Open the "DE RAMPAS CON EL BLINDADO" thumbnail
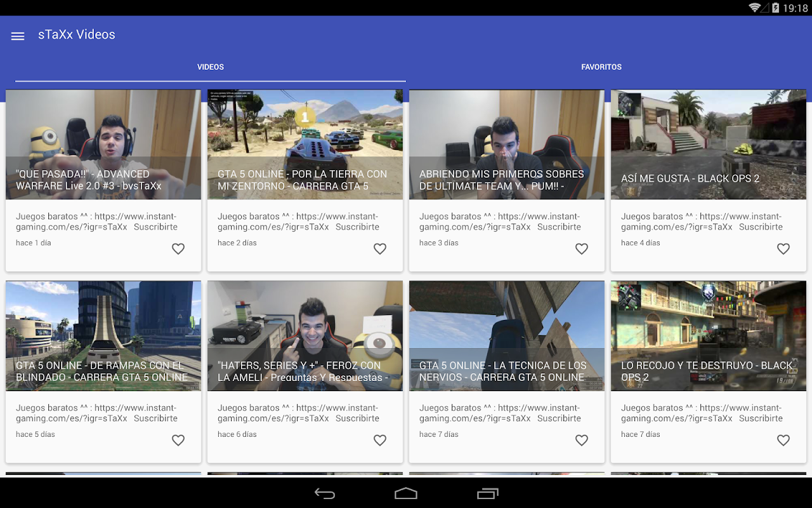812x508 pixels. [x=103, y=336]
